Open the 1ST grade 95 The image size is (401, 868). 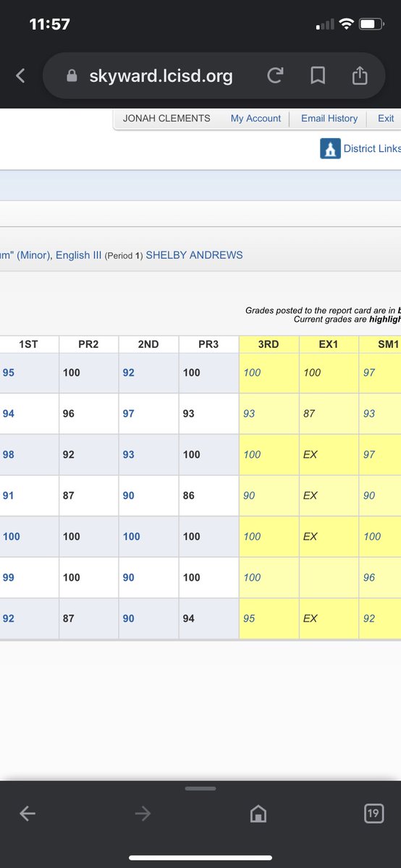click(9, 373)
